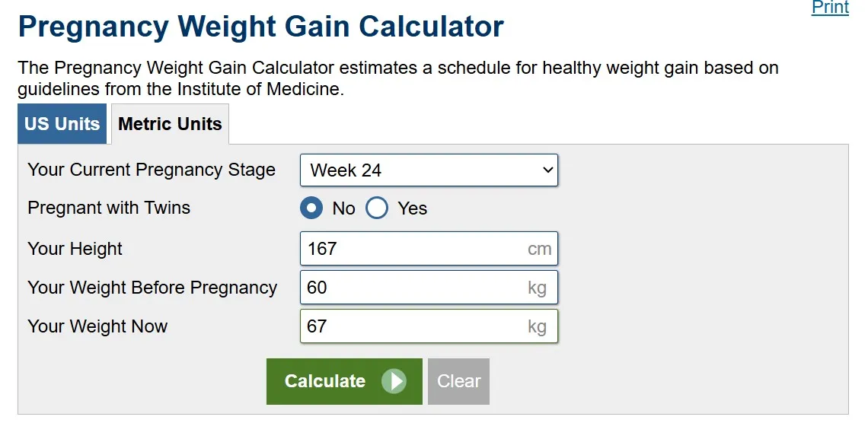Click the Weight Before Pregnancy field showing 60

(x=429, y=287)
